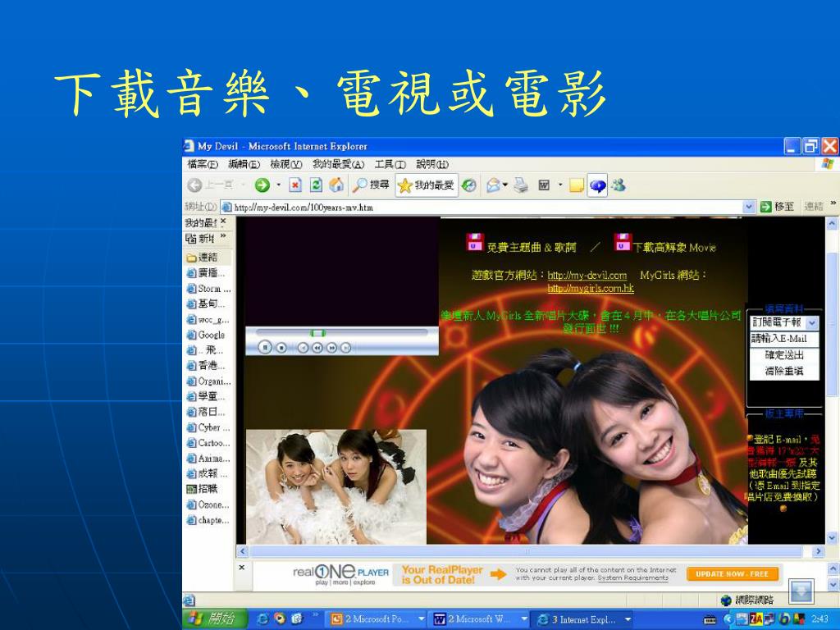Click the green Forward arrow button
Viewport: 840px width, 630px height.
tap(262, 185)
